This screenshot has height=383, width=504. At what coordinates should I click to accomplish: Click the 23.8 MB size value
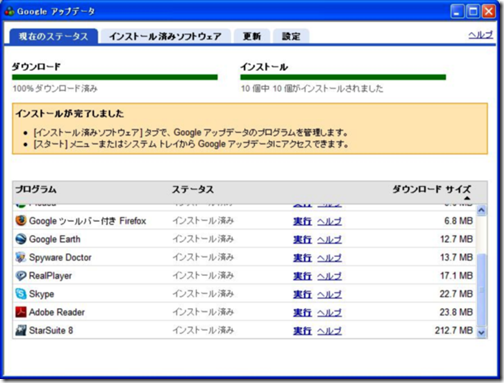[456, 312]
